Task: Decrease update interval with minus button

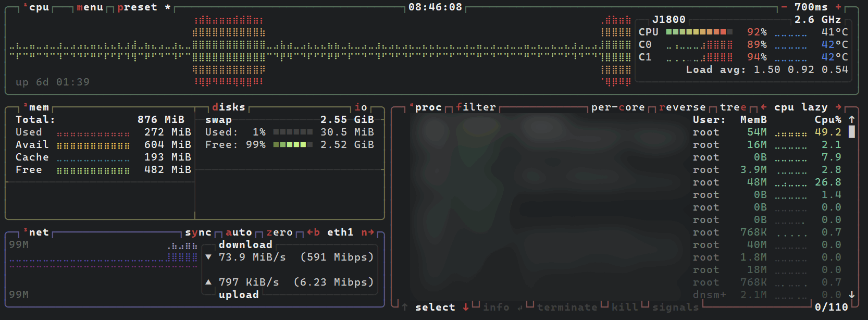Action: coord(784,7)
